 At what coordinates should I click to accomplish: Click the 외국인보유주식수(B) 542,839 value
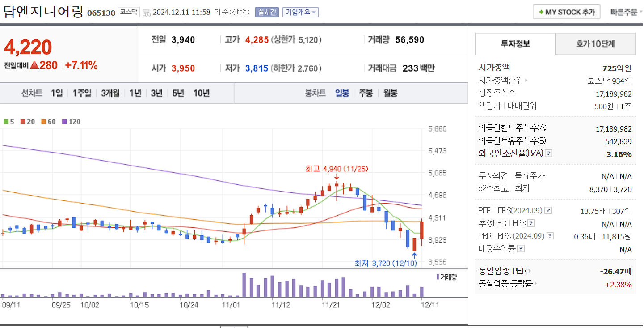619,141
